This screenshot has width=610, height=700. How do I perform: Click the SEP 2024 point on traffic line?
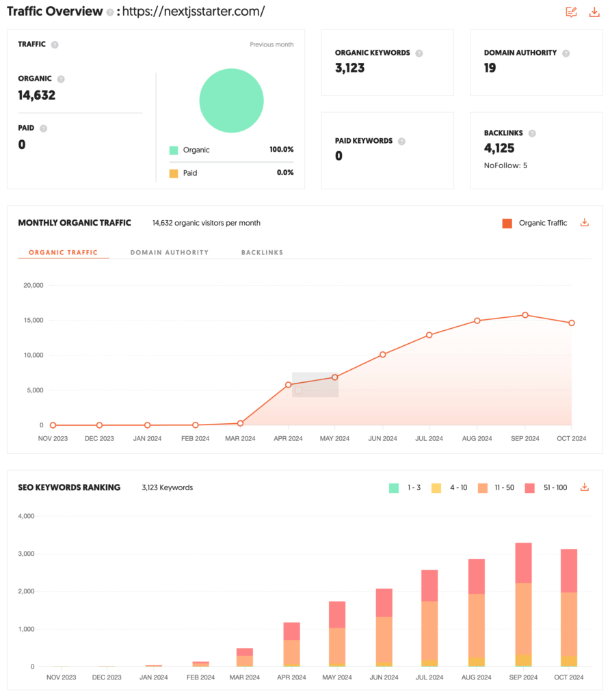(x=525, y=315)
